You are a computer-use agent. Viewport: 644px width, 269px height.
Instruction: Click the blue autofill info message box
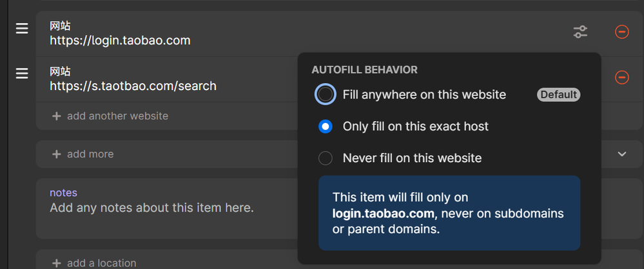pos(449,212)
